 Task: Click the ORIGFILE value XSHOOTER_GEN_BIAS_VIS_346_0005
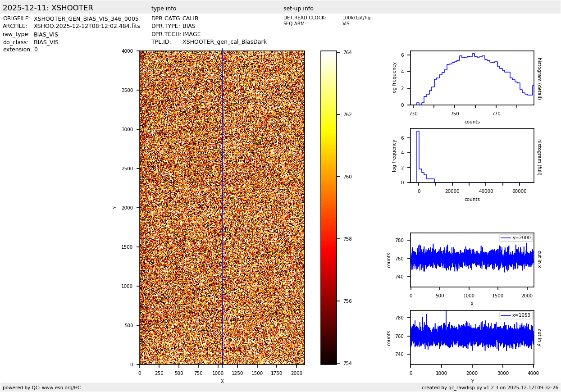click(86, 19)
